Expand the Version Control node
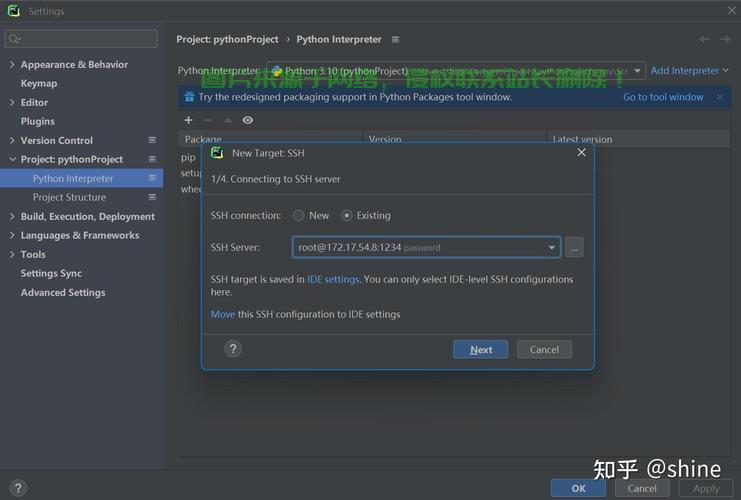Image resolution: width=741 pixels, height=500 pixels. 12,140
